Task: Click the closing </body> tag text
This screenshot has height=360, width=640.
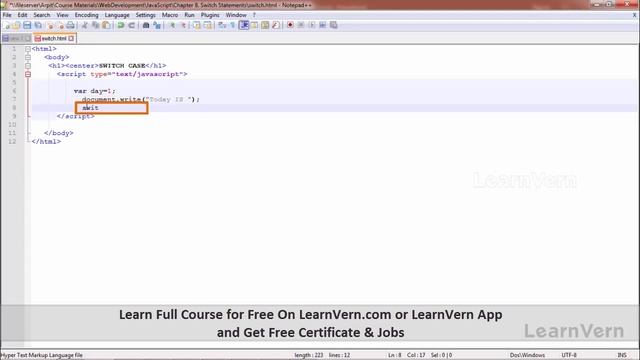Action: coord(59,133)
